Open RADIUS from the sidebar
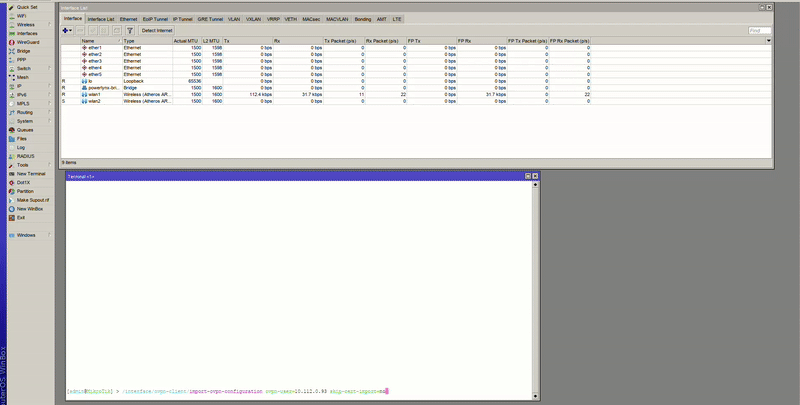800x405 pixels. 25,156
